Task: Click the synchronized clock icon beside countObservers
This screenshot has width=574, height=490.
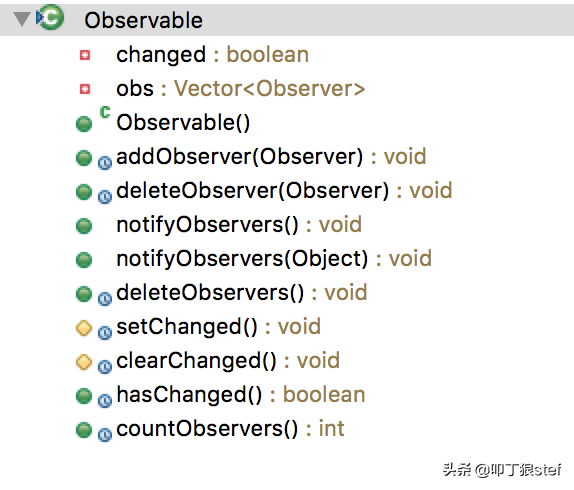Action: tap(105, 434)
